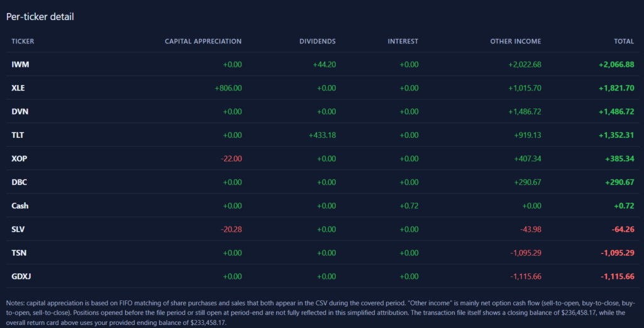This screenshot has height=328, width=644.
Task: Select the TSN ticker
Action: click(18, 252)
